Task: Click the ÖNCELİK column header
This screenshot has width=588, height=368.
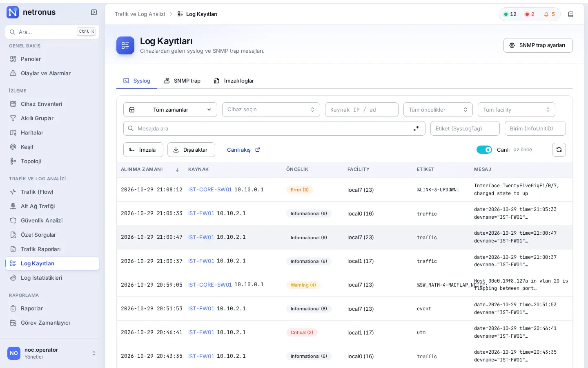Action: (297, 169)
